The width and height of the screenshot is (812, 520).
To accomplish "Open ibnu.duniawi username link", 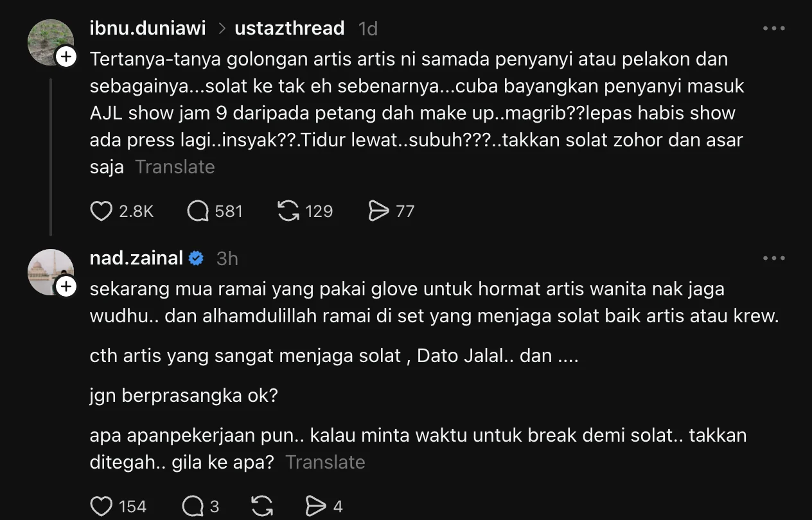I will pos(148,28).
